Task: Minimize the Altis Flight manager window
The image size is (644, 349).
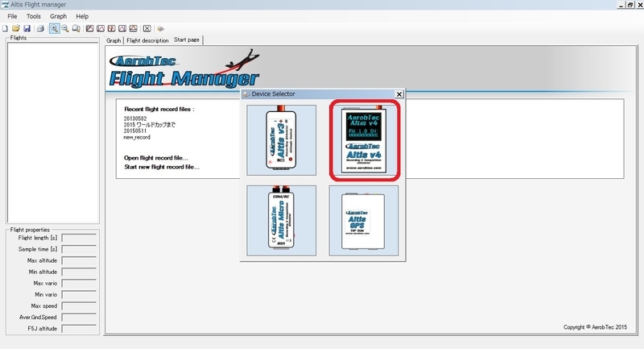Action: point(621,5)
